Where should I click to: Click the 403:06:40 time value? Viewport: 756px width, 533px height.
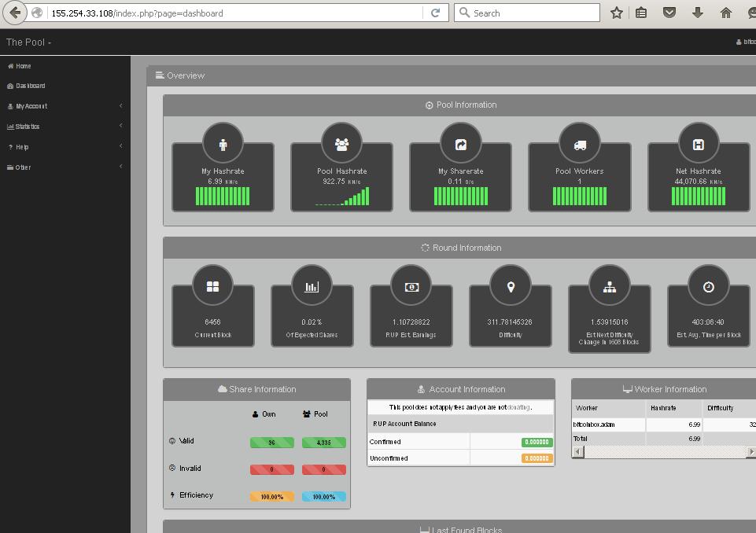pyautogui.click(x=708, y=322)
